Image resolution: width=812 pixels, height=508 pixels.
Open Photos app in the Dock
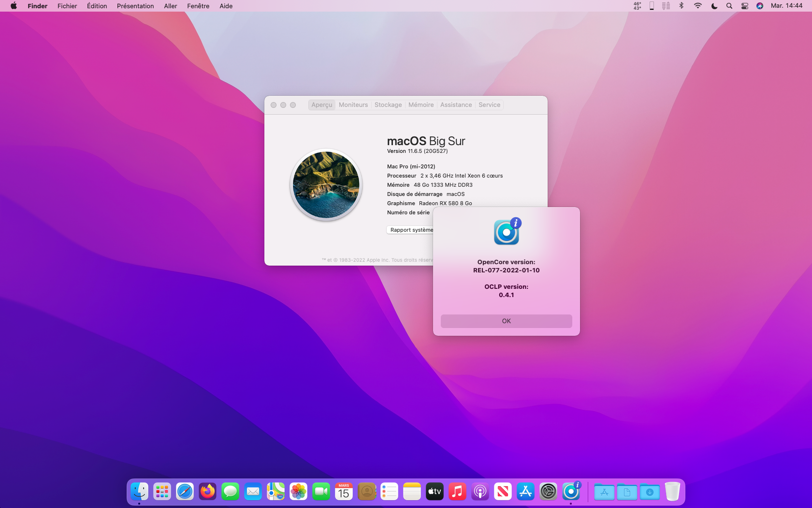pyautogui.click(x=299, y=492)
